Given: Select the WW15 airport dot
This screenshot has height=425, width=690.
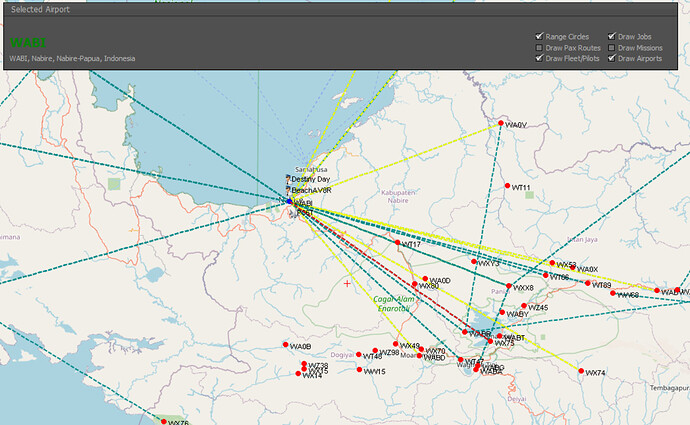Looking at the screenshot, I should pos(360,370).
